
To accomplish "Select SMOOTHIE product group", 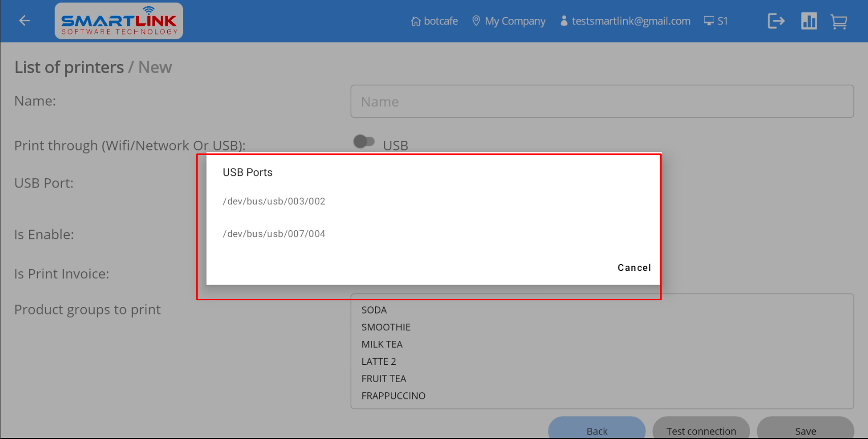I will tap(386, 327).
